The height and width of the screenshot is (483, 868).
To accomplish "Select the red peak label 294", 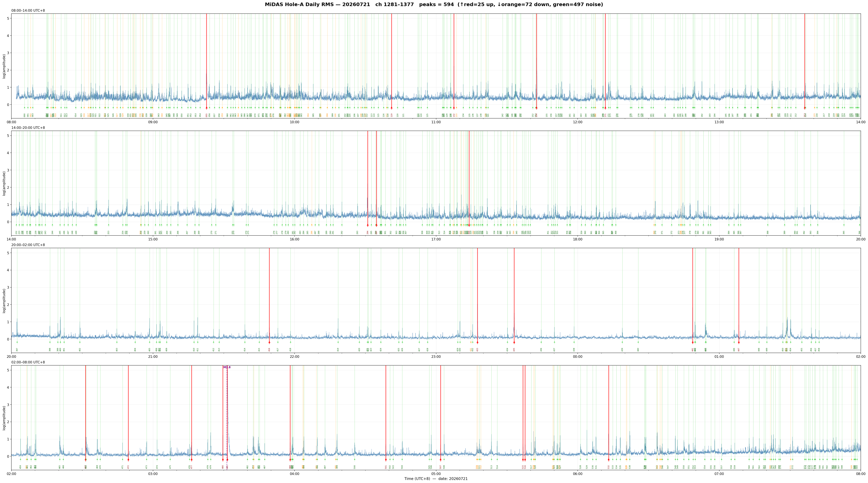I will [368, 232].
